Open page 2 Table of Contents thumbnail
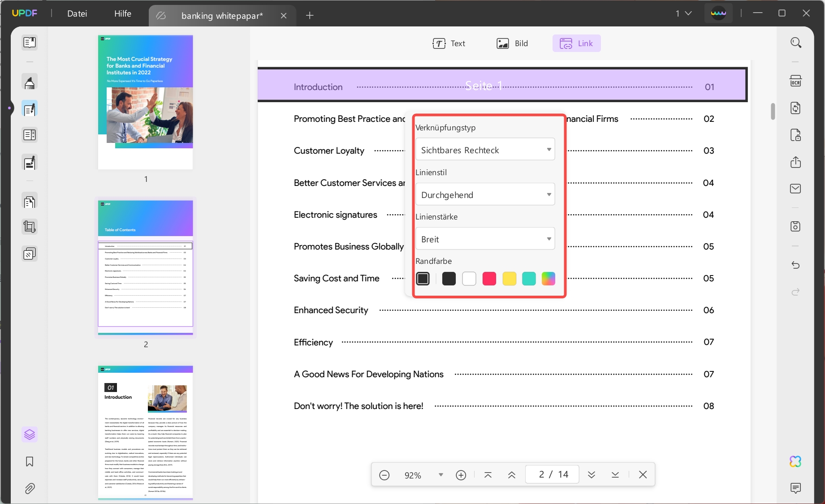 pos(146,267)
